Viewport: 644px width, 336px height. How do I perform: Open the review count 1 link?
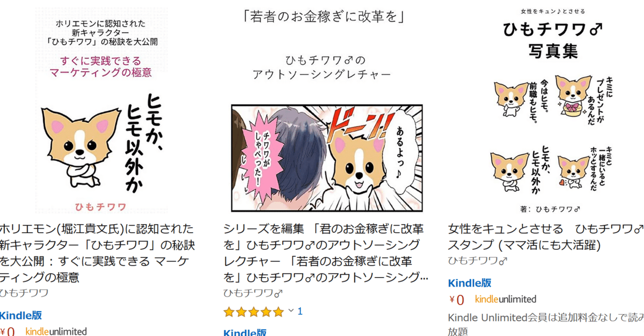[x=300, y=312]
